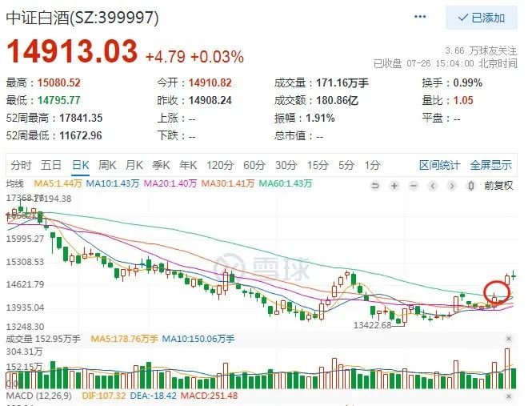Switch to the 120分 chart tab

point(220,165)
